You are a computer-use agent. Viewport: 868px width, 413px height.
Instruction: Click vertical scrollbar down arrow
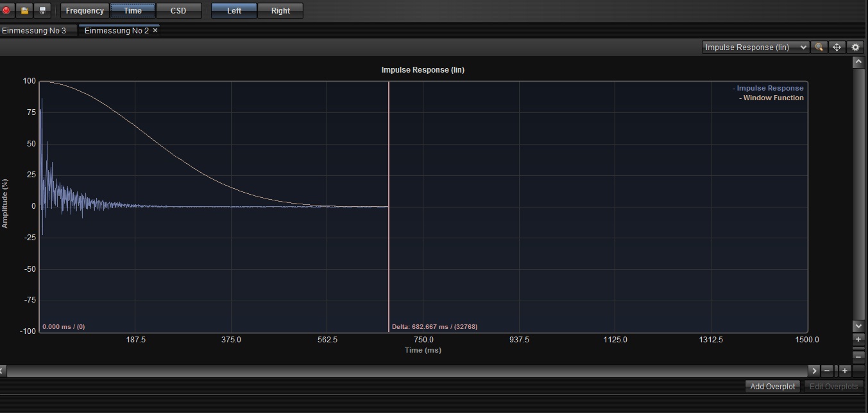[x=858, y=326]
